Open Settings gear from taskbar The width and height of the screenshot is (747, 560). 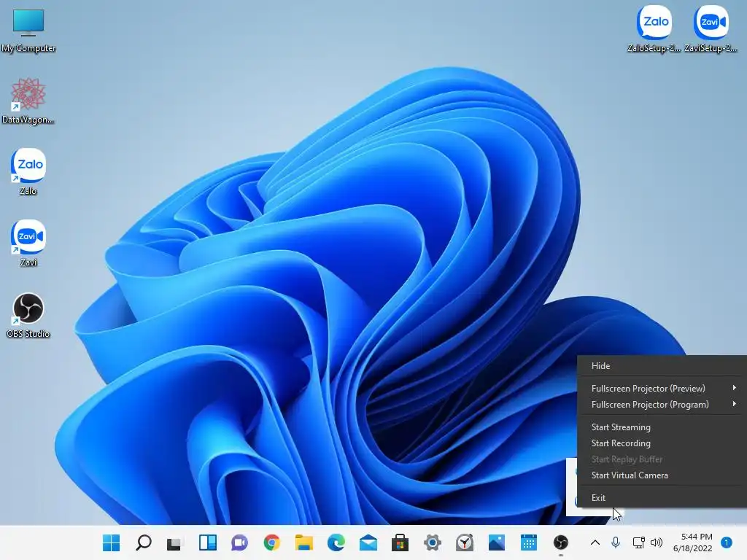click(x=433, y=542)
